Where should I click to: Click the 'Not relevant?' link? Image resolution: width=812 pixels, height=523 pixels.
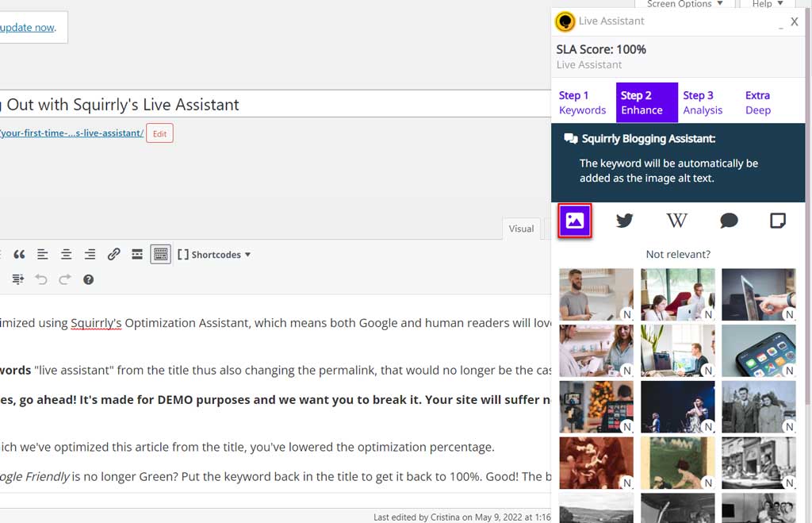point(678,255)
